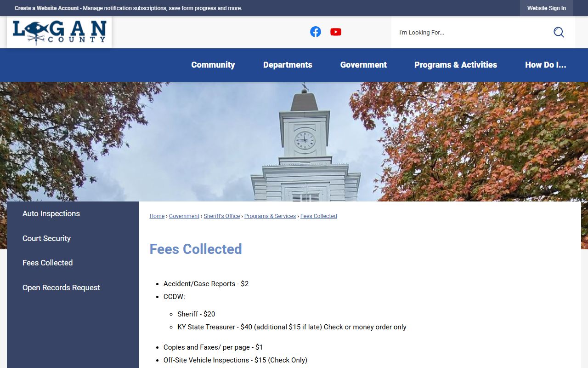Click the Sheriff's Office breadcrumb link
This screenshot has width=588, height=368.
coord(222,216)
